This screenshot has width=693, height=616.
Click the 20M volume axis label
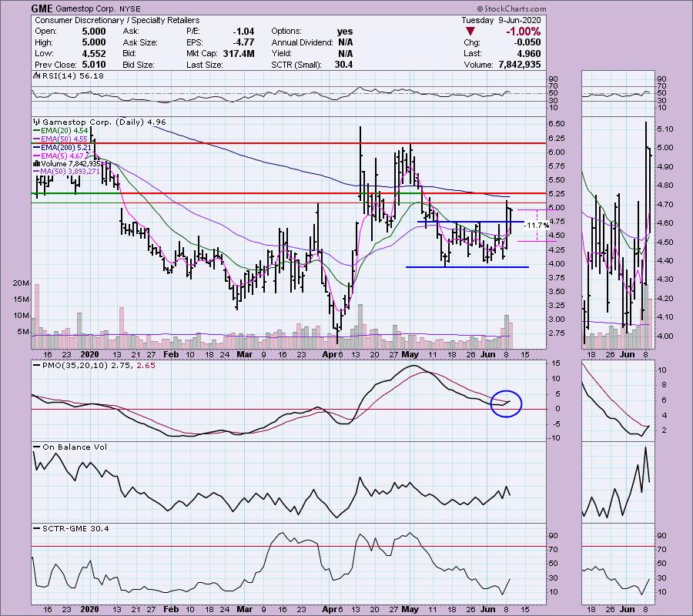click(x=22, y=283)
